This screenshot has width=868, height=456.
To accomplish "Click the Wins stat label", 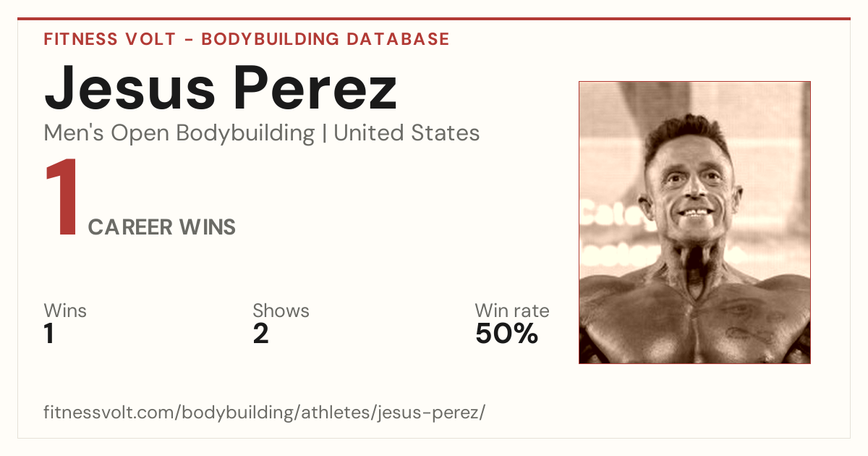I will 65,311.
